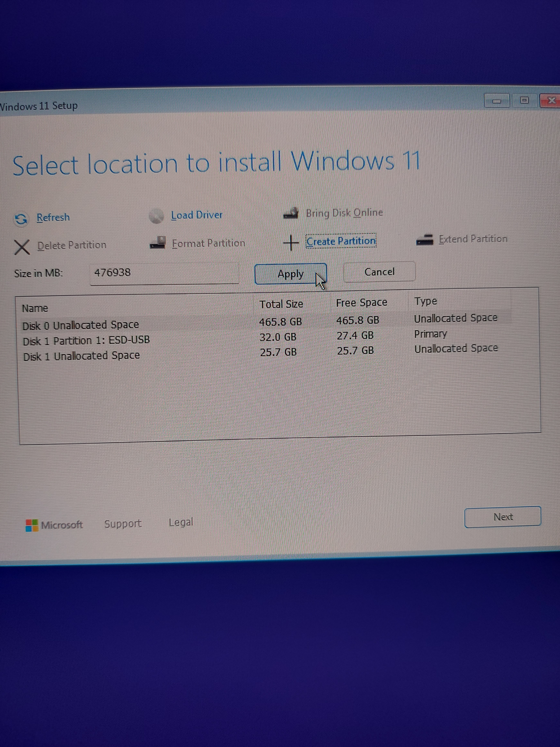
Task: Click the Free Space column header
Action: point(362,303)
